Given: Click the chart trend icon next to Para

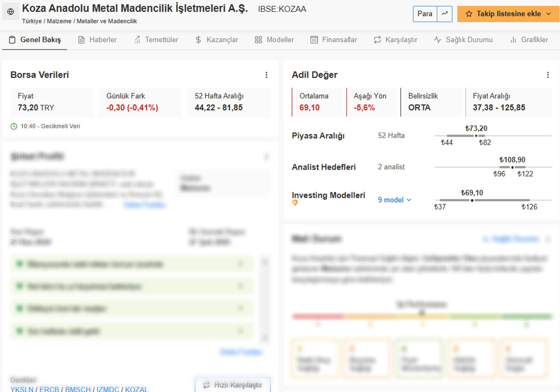Looking at the screenshot, I should point(444,14).
